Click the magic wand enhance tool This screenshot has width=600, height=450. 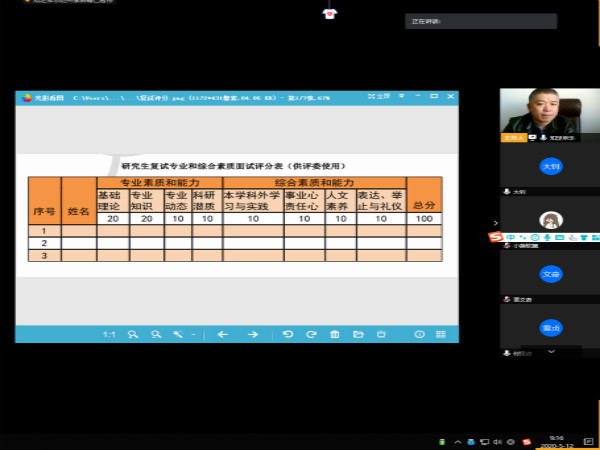[178, 334]
